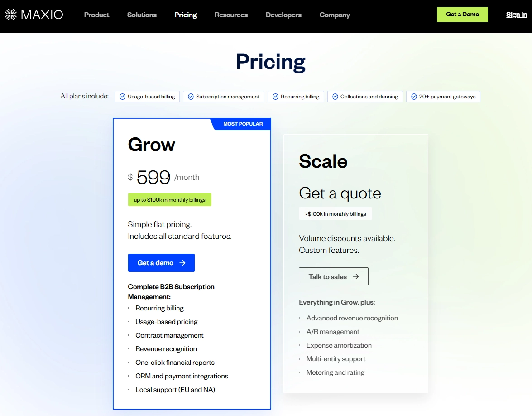Expand the Resources dropdown
This screenshot has height=416, width=532.
coord(231,15)
